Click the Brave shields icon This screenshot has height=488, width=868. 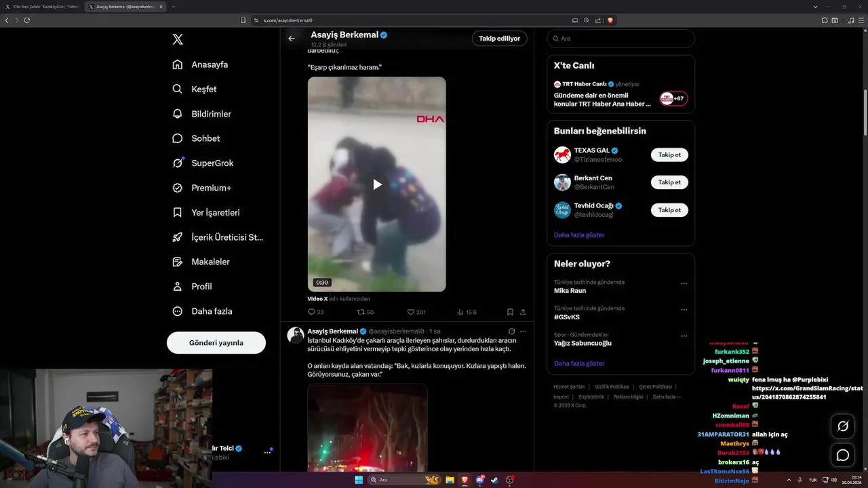point(610,20)
